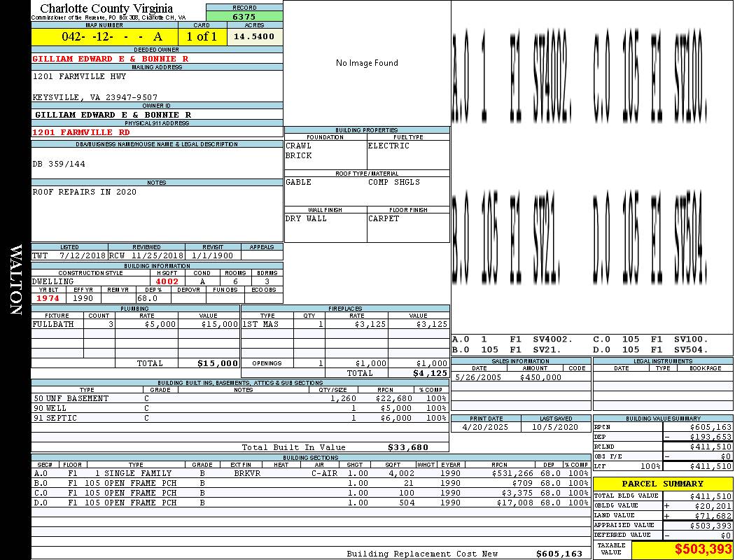Select basement RPCN value $22,680
The height and width of the screenshot is (560, 735).
click(393, 398)
